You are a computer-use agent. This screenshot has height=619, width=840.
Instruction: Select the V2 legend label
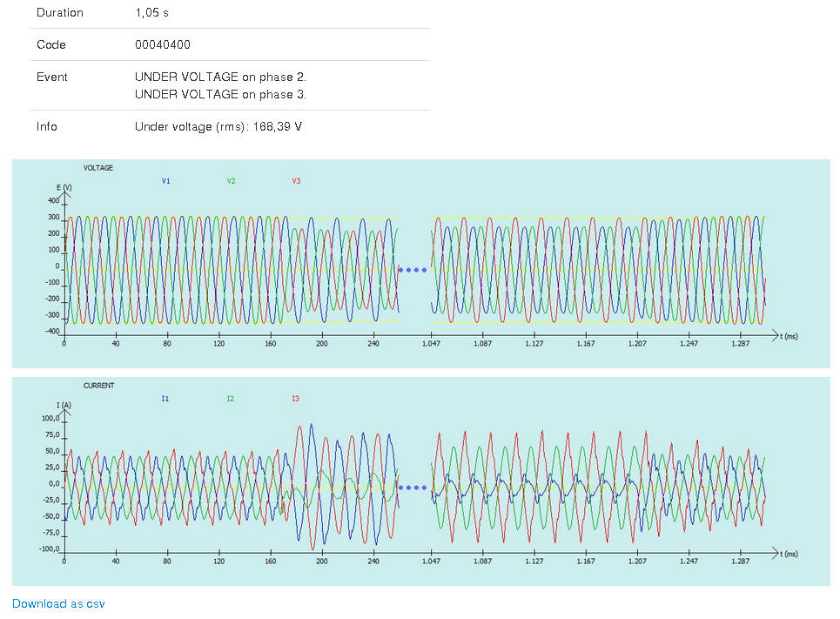(x=231, y=181)
